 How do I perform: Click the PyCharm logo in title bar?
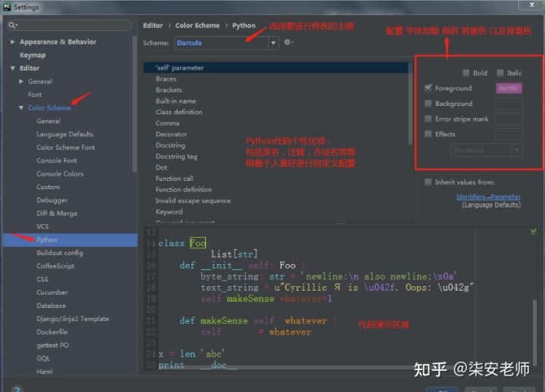(x=7, y=7)
